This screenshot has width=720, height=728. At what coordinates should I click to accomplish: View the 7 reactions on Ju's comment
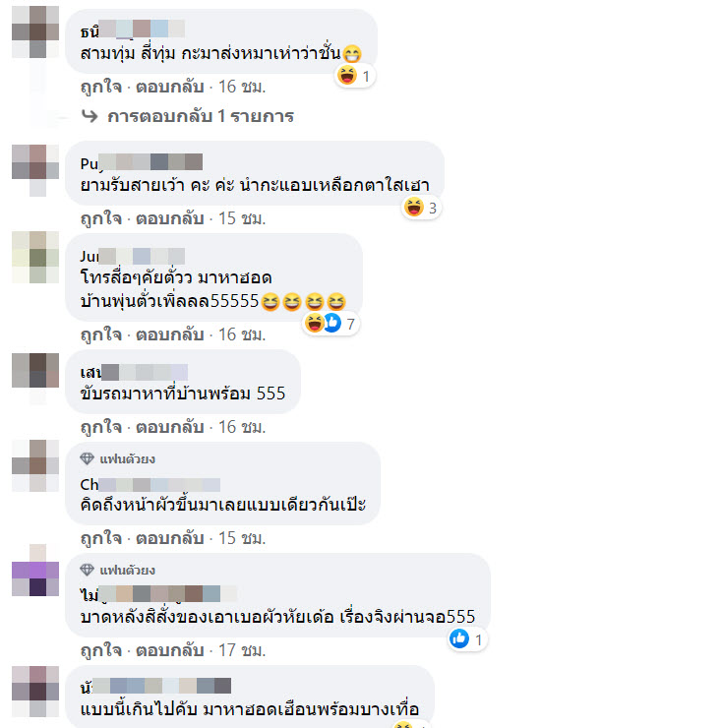[x=330, y=323]
